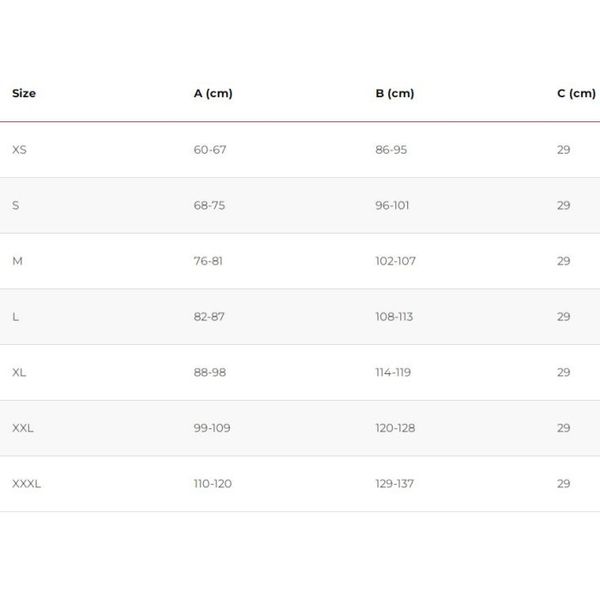Click the 86-95 measurement cell

pos(391,150)
